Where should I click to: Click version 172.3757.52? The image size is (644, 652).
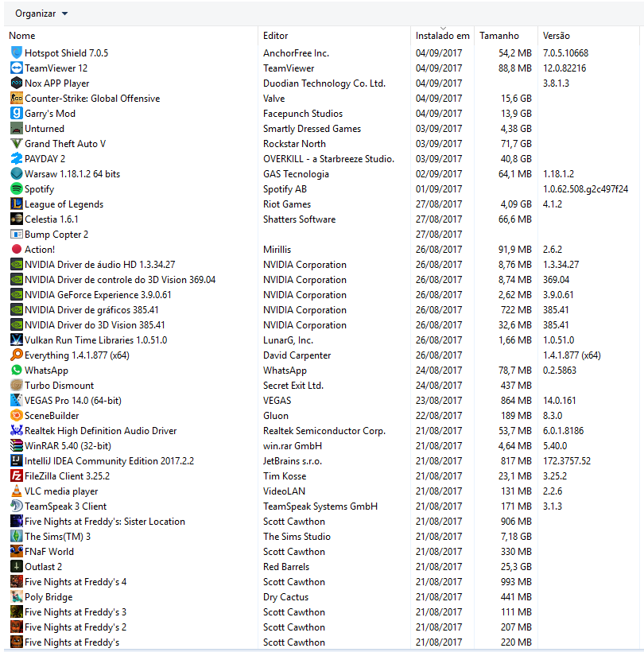[567, 460]
